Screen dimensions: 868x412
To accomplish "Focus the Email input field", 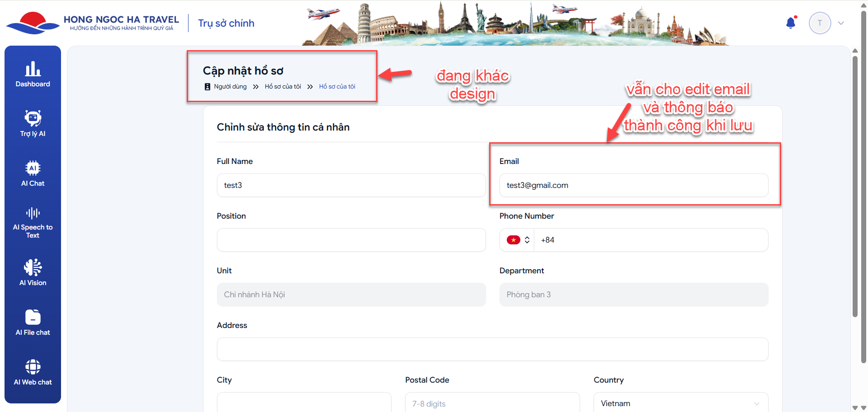I will (x=633, y=185).
